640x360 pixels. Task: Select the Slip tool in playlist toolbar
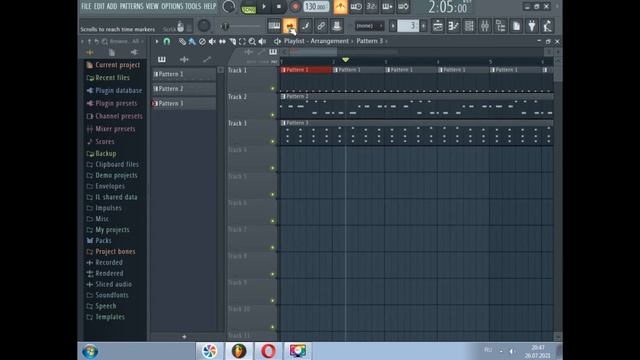(x=222, y=41)
